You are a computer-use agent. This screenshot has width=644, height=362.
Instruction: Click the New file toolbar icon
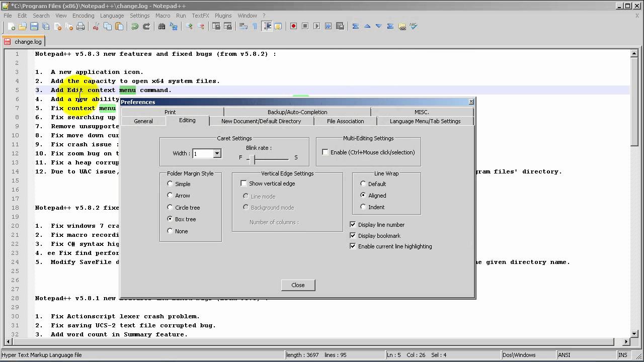pyautogui.click(x=11, y=26)
